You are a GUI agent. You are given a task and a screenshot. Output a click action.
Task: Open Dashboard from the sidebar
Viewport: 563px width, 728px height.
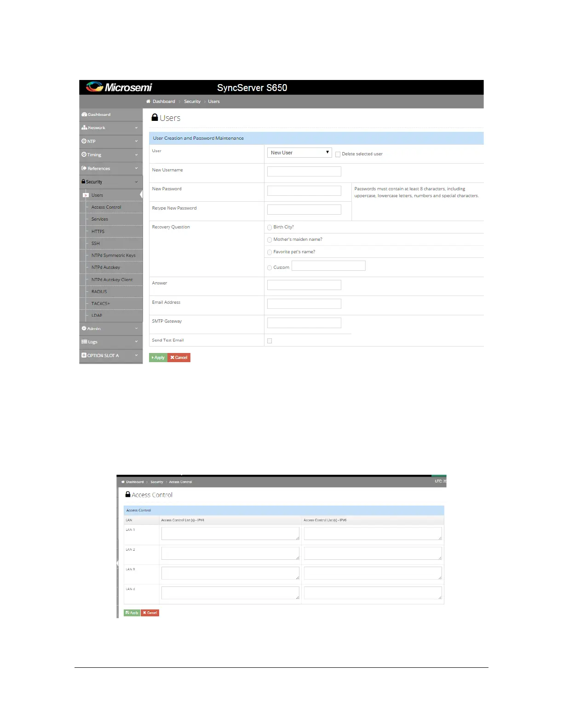coord(111,114)
